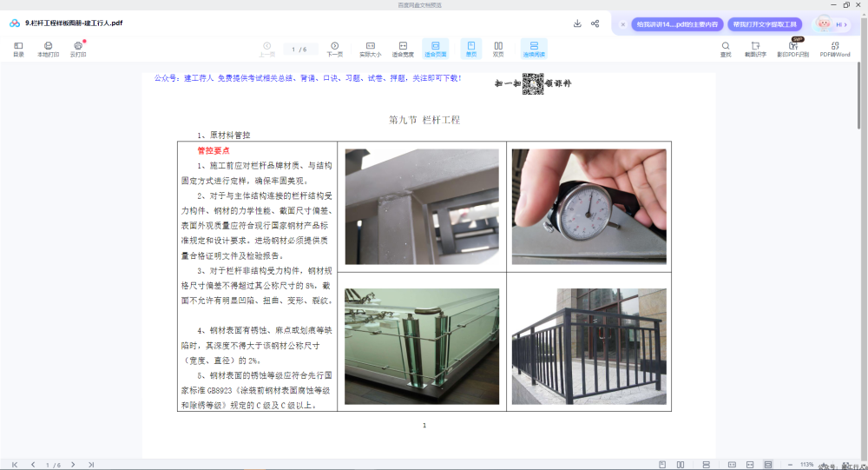Screen dimensions: 868x470
Task: Click actual size 1:1 icon in status bar
Action: point(732,465)
